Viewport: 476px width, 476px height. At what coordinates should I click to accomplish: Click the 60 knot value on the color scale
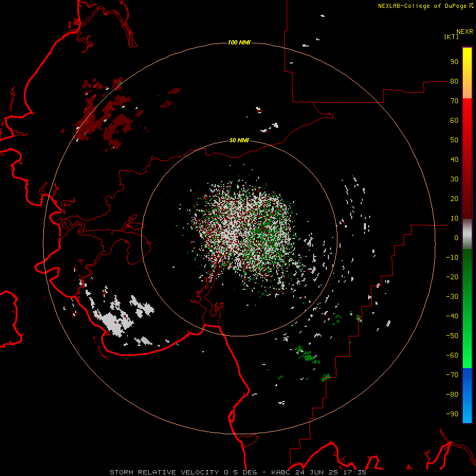click(454, 121)
